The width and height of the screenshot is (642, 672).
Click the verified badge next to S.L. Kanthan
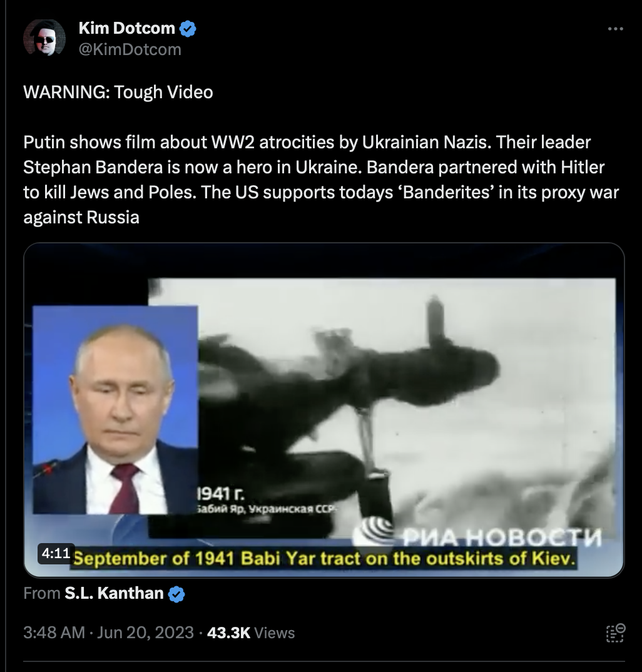pos(176,594)
